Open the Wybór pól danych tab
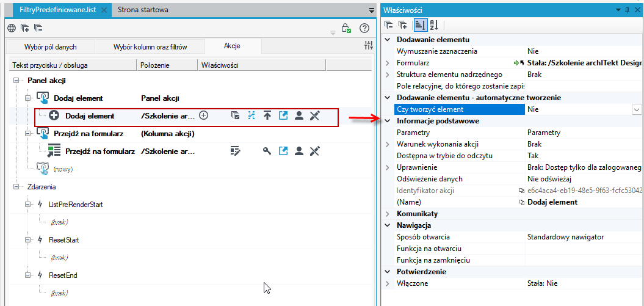Screen dimensions: 644x306 coord(50,46)
